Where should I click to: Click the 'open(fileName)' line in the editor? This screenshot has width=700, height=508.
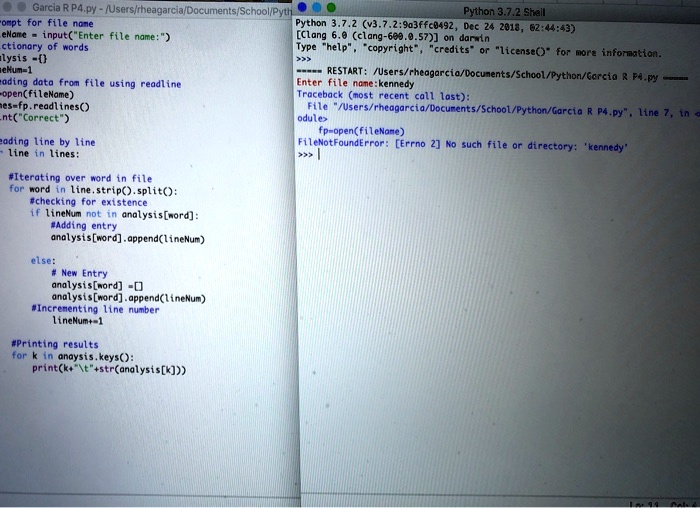[x=37, y=94]
